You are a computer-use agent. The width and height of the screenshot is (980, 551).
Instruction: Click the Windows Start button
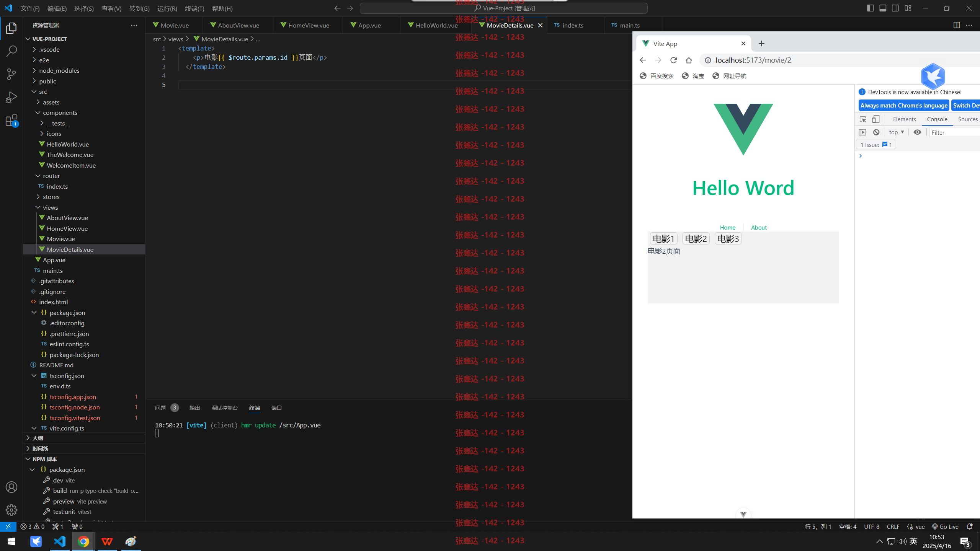(11, 541)
